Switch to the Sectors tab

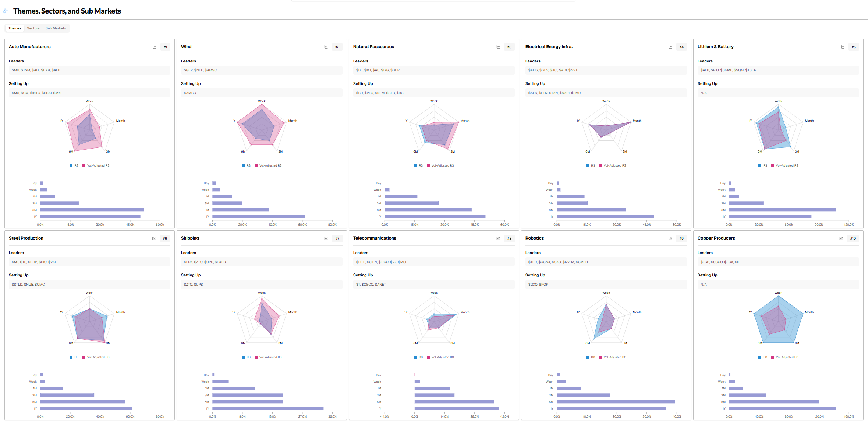pos(33,28)
